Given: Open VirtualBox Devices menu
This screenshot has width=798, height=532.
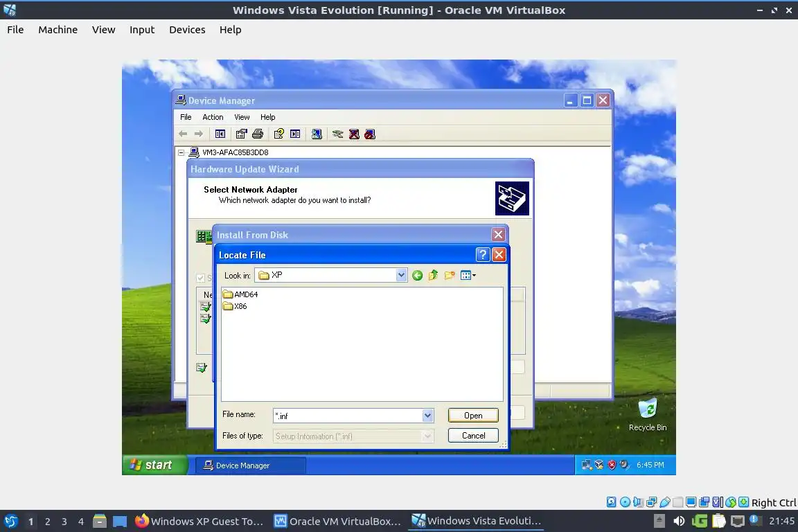Looking at the screenshot, I should pos(187,30).
